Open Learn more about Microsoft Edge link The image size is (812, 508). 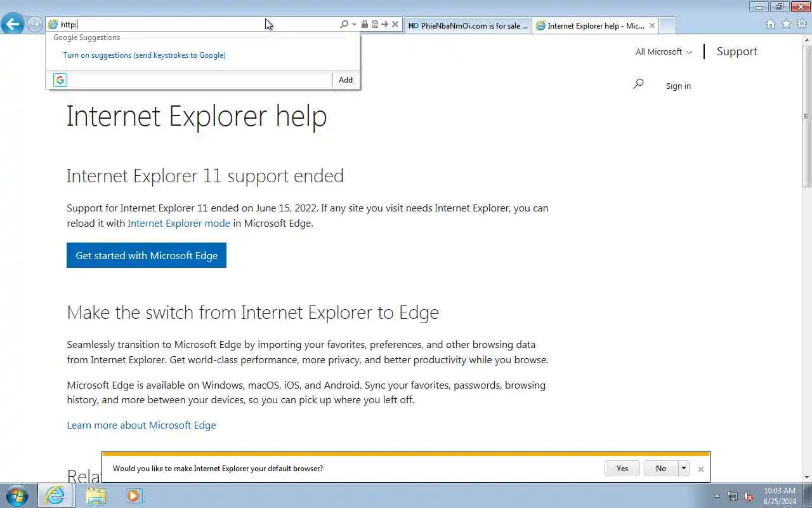click(x=141, y=425)
